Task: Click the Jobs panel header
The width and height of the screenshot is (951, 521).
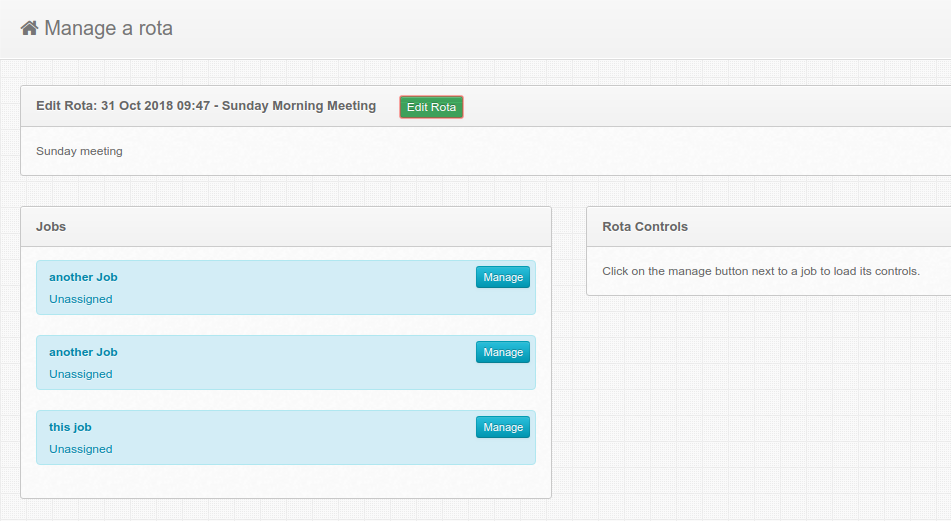Action: click(286, 227)
